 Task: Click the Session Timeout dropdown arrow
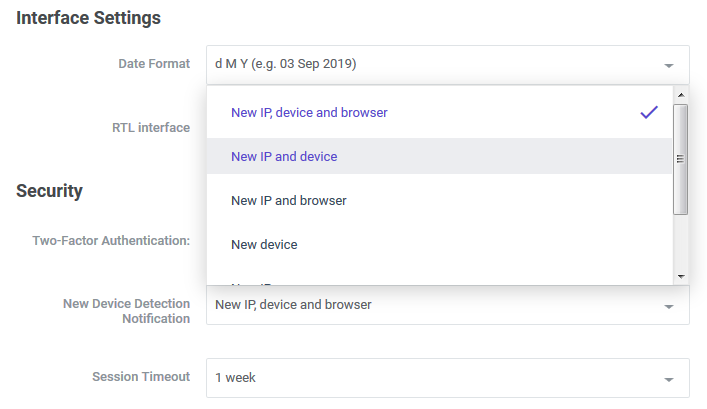pos(669,379)
